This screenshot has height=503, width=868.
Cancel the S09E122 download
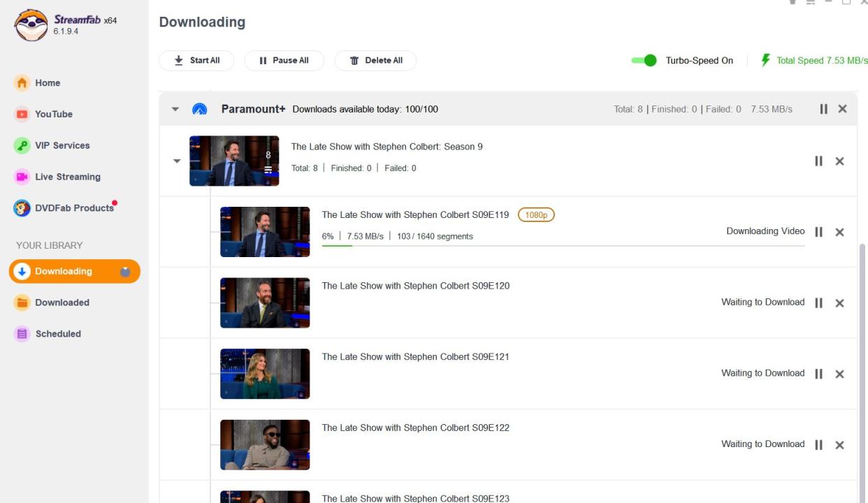pyautogui.click(x=840, y=445)
